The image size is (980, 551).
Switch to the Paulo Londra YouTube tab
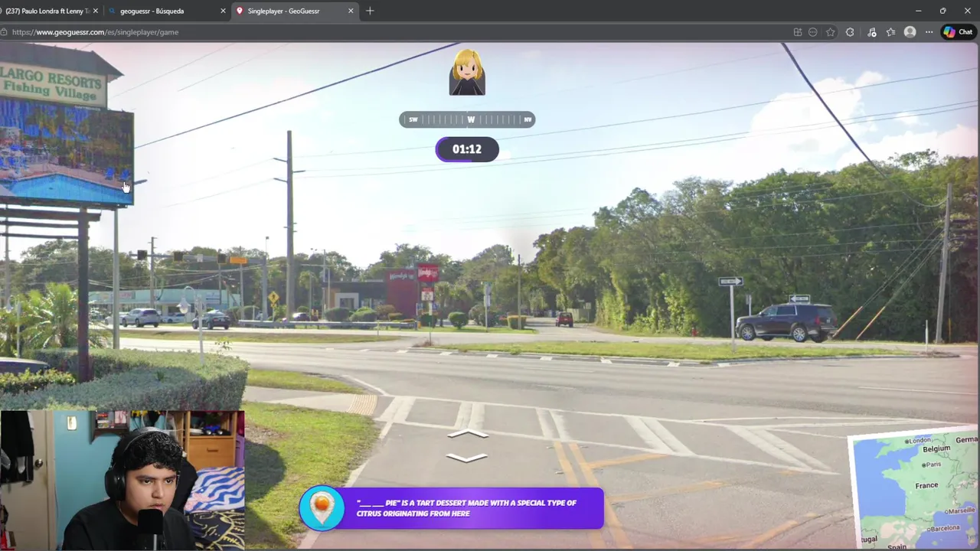[x=47, y=11]
